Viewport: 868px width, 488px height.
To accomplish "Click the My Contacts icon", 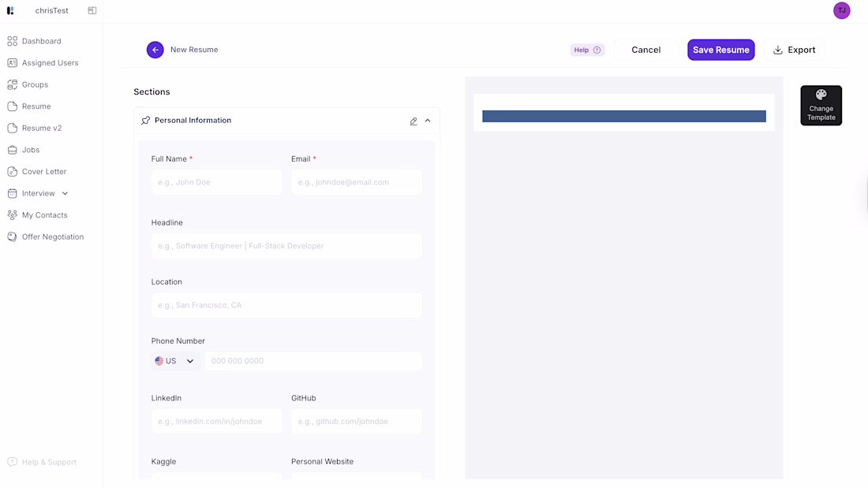I will [12, 214].
